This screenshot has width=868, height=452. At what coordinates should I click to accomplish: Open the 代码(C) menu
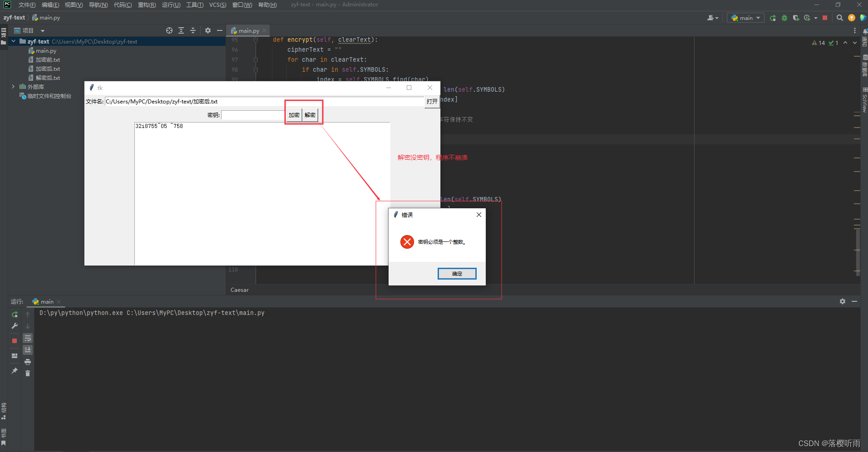tap(123, 5)
